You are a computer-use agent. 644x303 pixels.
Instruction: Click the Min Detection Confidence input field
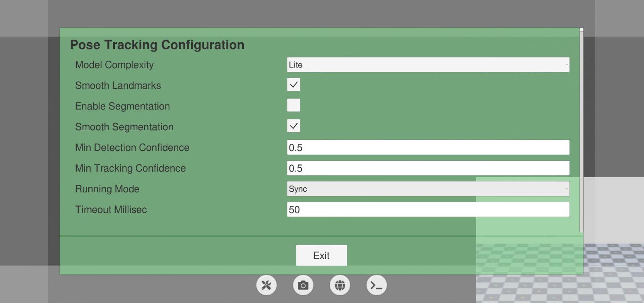pos(428,147)
